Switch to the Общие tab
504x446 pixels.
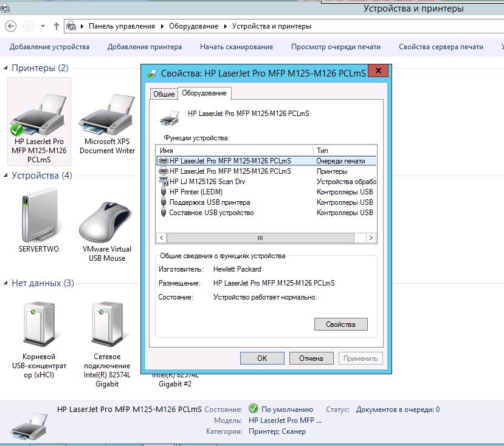click(164, 94)
